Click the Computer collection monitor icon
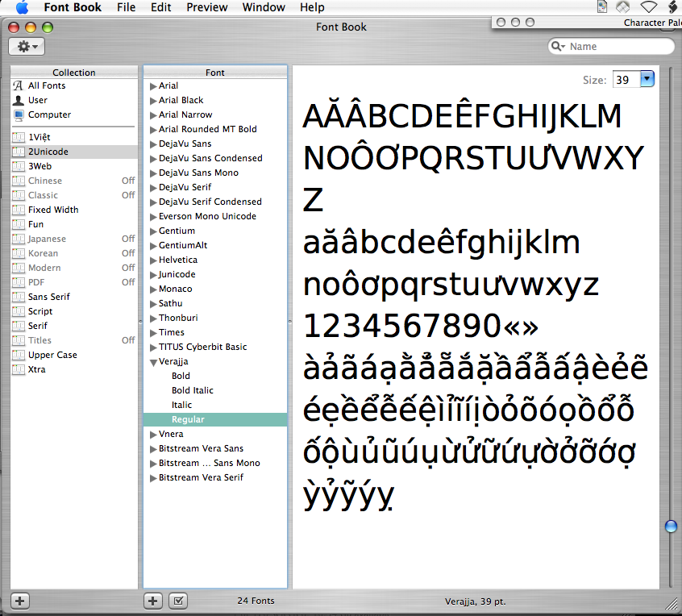682x616 pixels. (x=19, y=114)
